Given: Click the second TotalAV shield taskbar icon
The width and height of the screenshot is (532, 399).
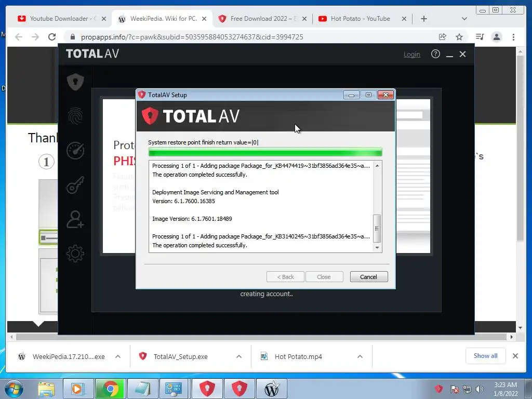Looking at the screenshot, I should 239,389.
